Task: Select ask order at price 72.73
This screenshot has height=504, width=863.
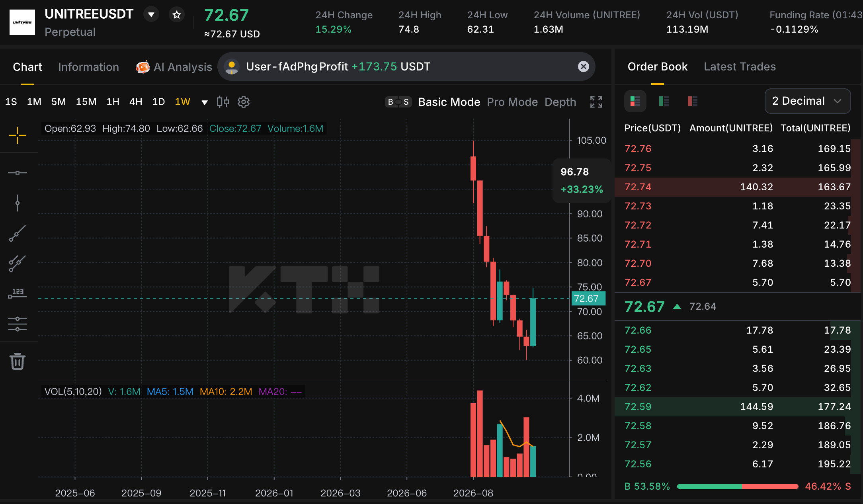Action: pyautogui.click(x=738, y=206)
